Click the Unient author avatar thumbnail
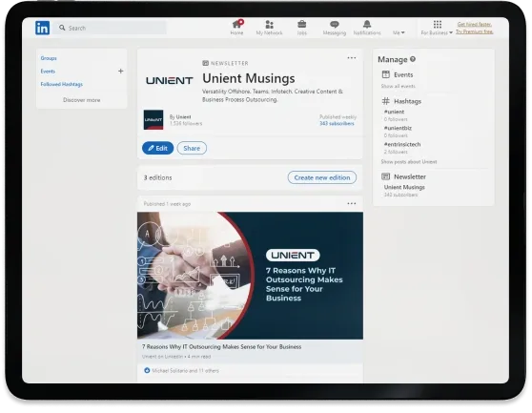 (x=153, y=120)
